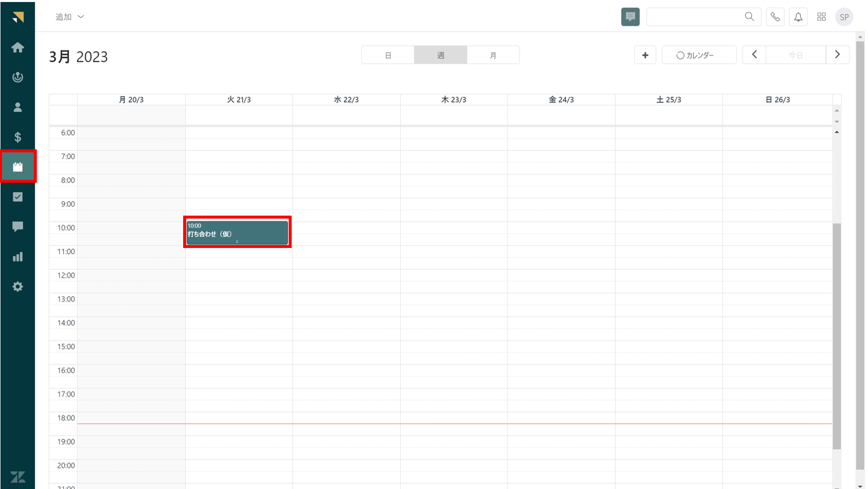Screen dimensions: 868x489
Task: Open the カレンダー dropdown
Action: [699, 55]
